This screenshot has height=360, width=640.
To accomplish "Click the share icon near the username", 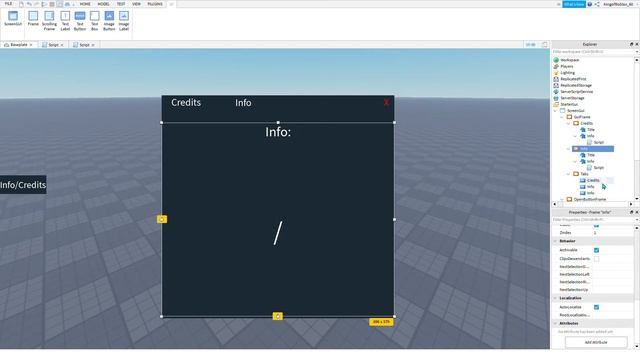I will [597, 4].
